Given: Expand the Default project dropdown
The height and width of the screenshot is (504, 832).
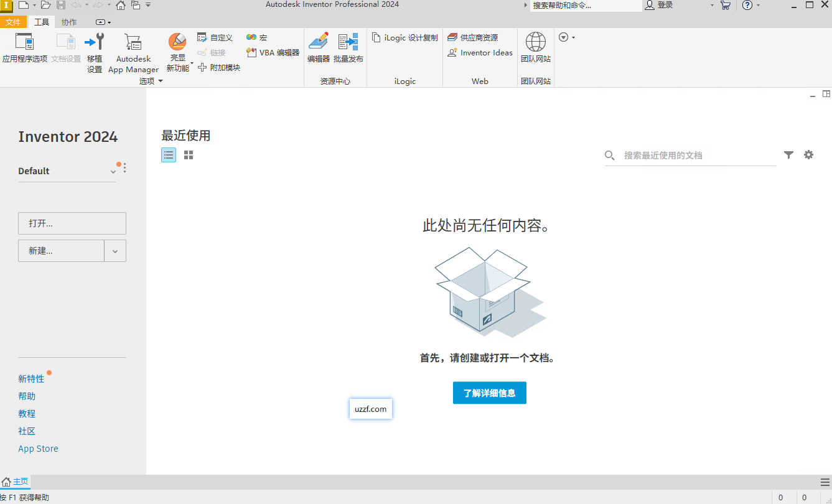Looking at the screenshot, I should point(113,172).
